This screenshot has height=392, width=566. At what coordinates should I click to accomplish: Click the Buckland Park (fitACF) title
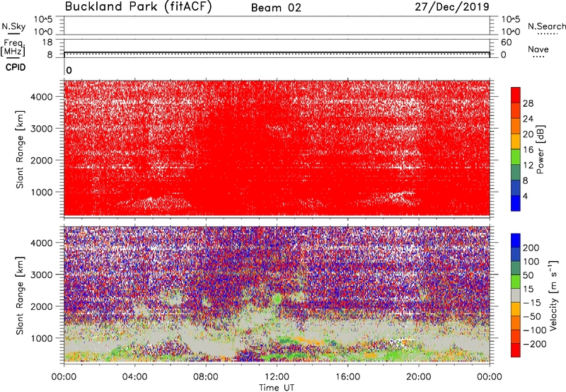pos(138,7)
